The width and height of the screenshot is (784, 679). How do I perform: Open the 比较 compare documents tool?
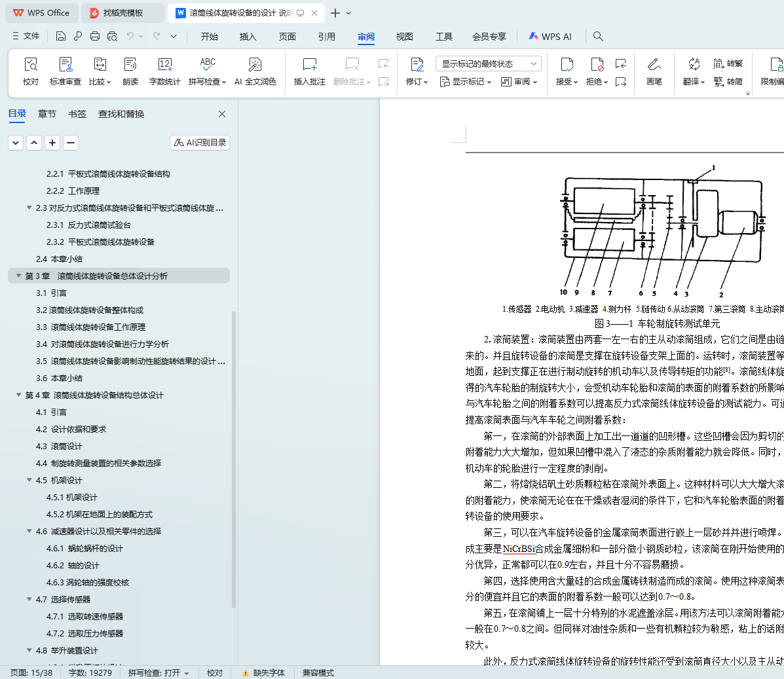(100, 71)
